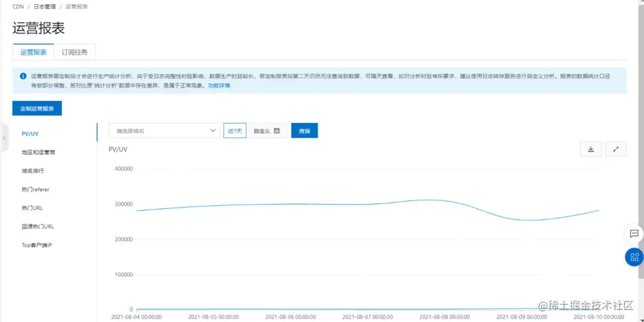
Task: Open 地区和运营商 report section
Action: [38, 153]
